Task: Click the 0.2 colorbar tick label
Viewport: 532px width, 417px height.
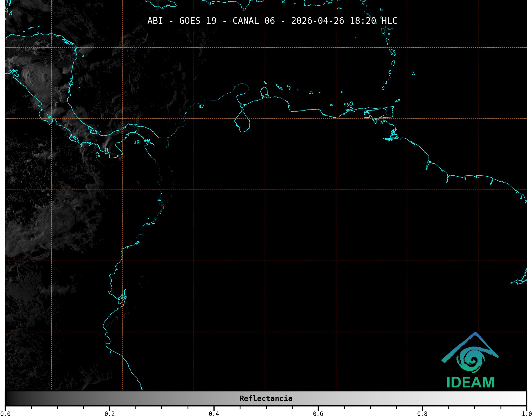Action: [x=110, y=414]
